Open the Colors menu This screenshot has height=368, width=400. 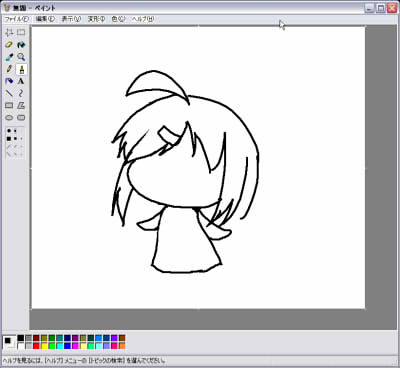click(118, 19)
